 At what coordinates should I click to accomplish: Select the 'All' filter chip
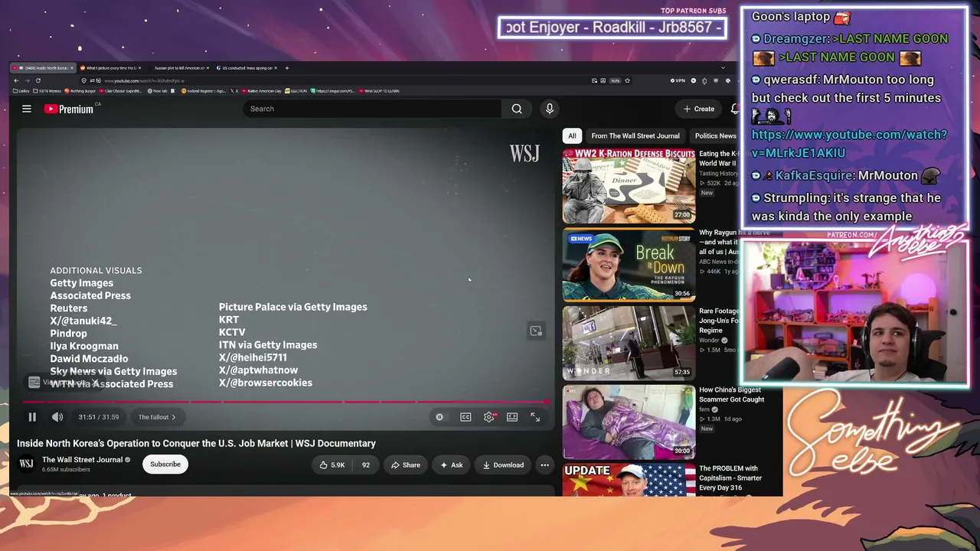click(x=572, y=135)
